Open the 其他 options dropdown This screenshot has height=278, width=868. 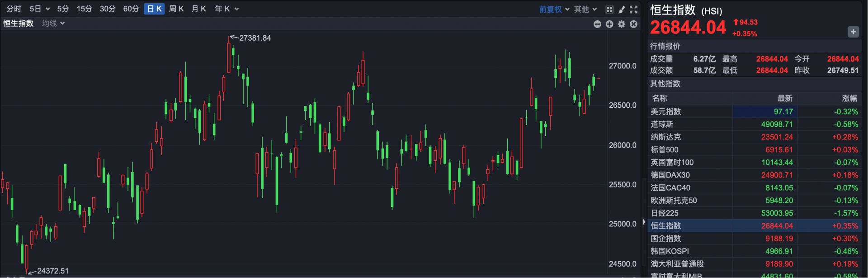[x=585, y=9]
